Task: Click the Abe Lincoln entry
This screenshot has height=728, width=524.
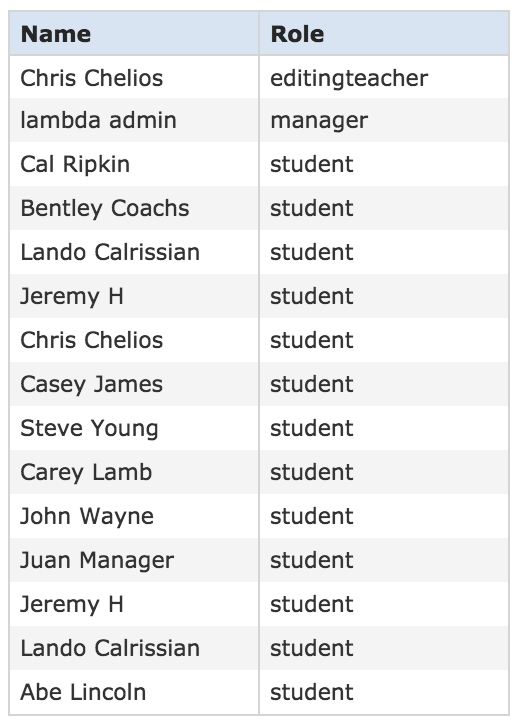Action: [83, 692]
